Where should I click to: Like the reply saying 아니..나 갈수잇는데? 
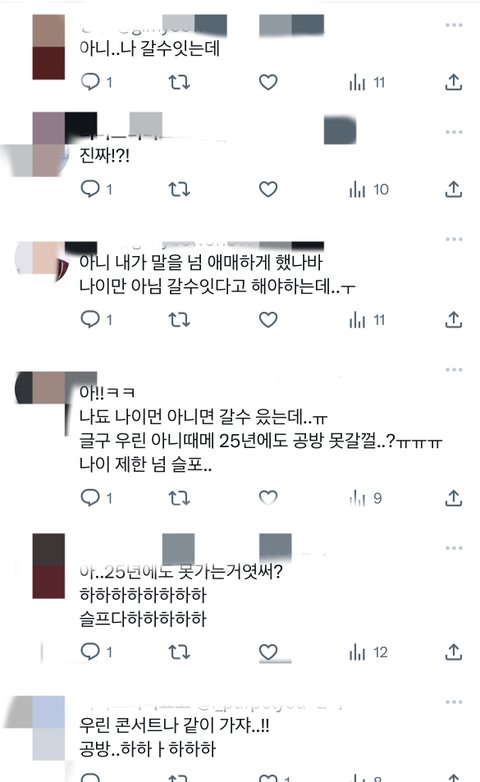[268, 82]
